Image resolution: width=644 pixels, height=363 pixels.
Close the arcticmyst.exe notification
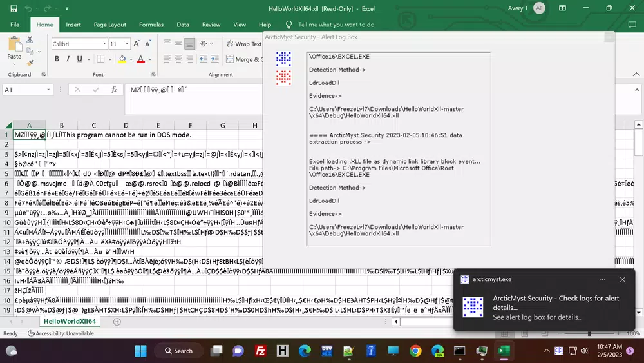[x=622, y=280]
